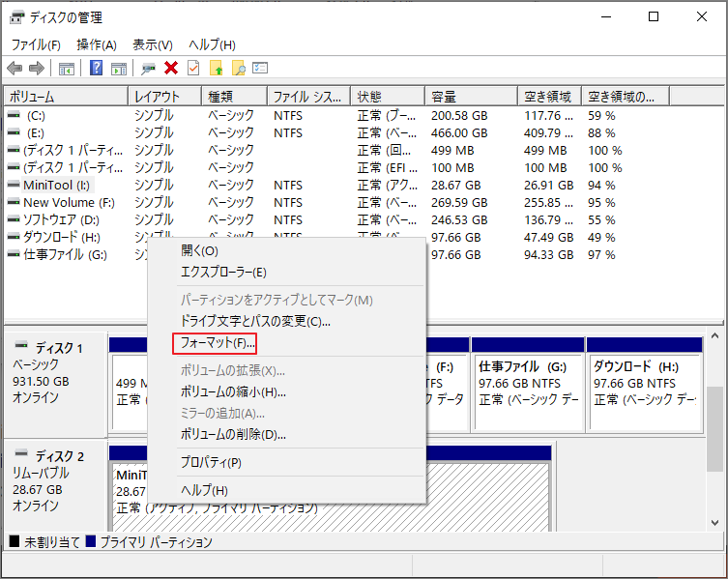
Task: Click drive icon beside ダウンロード (H:)
Action: (x=14, y=237)
